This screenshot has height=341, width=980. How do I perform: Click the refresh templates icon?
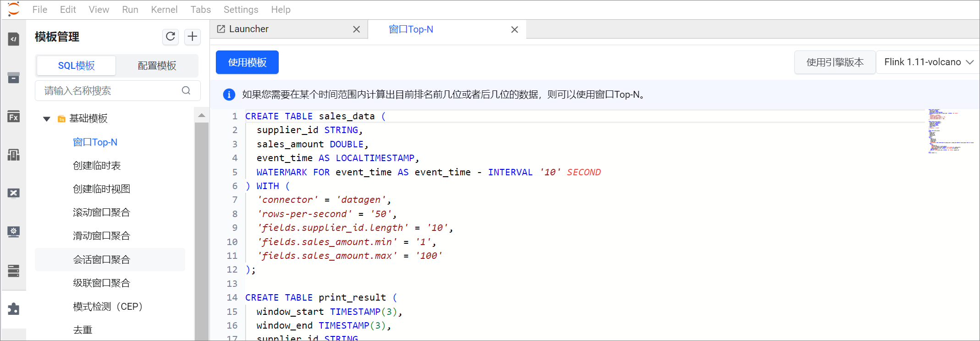(171, 37)
